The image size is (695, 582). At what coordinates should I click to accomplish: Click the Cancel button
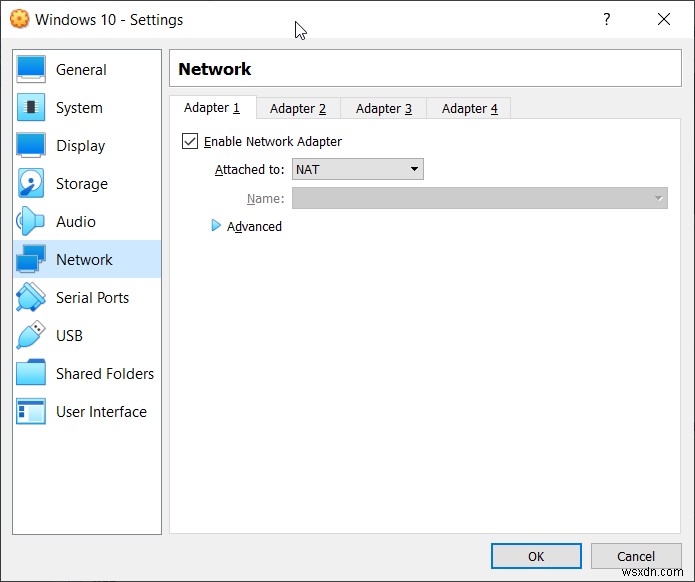tap(636, 556)
